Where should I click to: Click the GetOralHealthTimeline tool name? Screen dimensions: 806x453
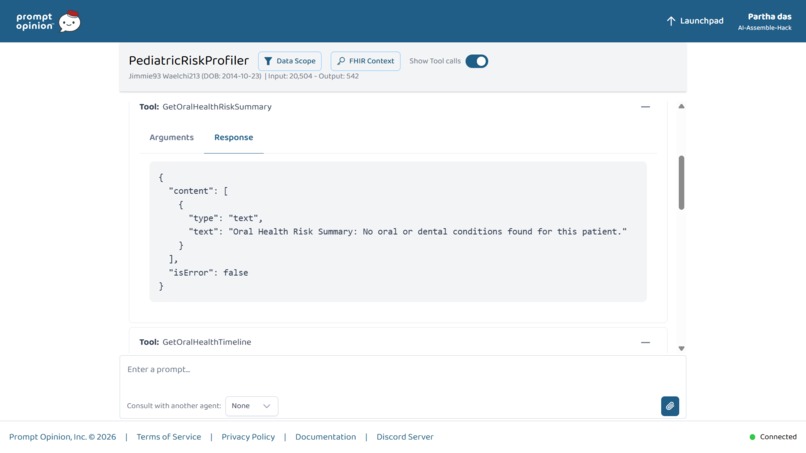coord(207,342)
